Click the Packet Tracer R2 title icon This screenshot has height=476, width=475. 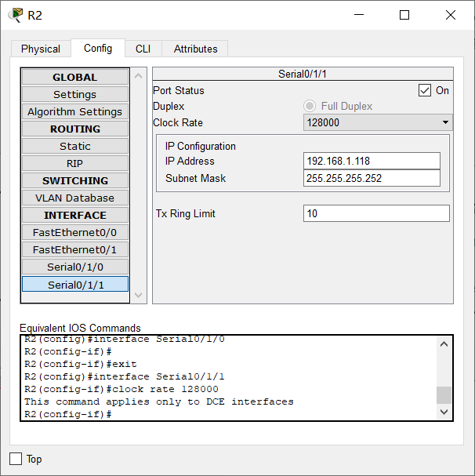pos(16,15)
